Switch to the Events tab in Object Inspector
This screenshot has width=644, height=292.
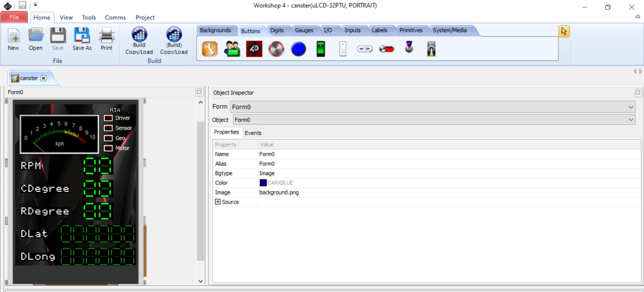(x=253, y=133)
